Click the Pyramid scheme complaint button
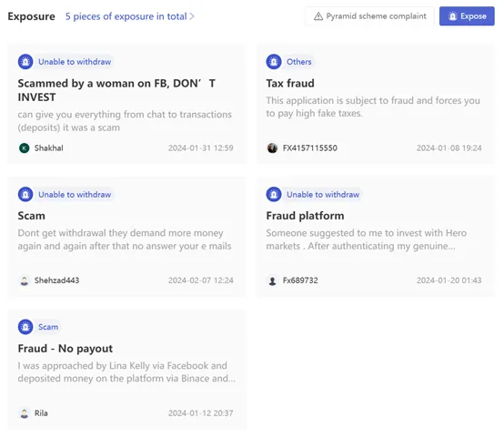This screenshot has height=438, width=504. tap(369, 16)
